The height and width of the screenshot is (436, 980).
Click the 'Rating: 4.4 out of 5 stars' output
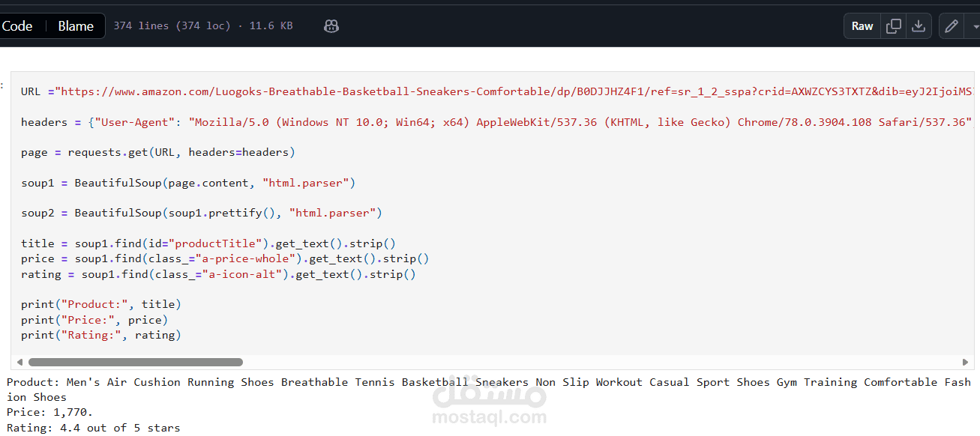[94, 428]
